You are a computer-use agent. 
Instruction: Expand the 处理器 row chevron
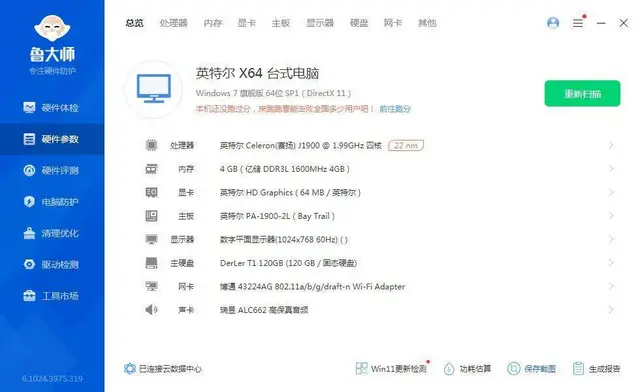point(611,145)
